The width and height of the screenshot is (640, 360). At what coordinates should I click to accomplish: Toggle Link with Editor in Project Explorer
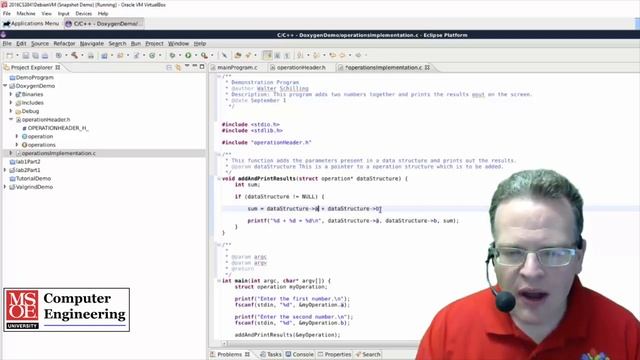(x=178, y=67)
